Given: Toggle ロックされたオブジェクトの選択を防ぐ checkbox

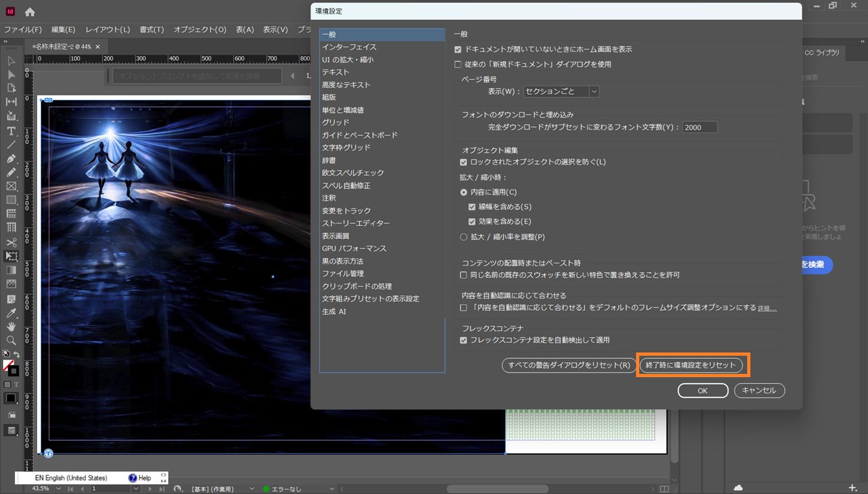Looking at the screenshot, I should click(463, 162).
